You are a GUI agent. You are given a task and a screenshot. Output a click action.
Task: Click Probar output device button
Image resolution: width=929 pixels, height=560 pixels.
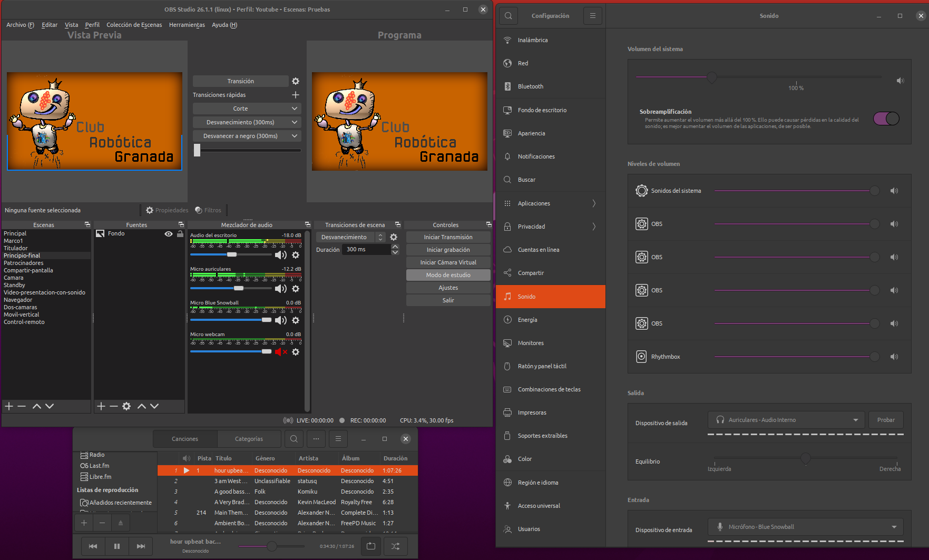tap(886, 420)
